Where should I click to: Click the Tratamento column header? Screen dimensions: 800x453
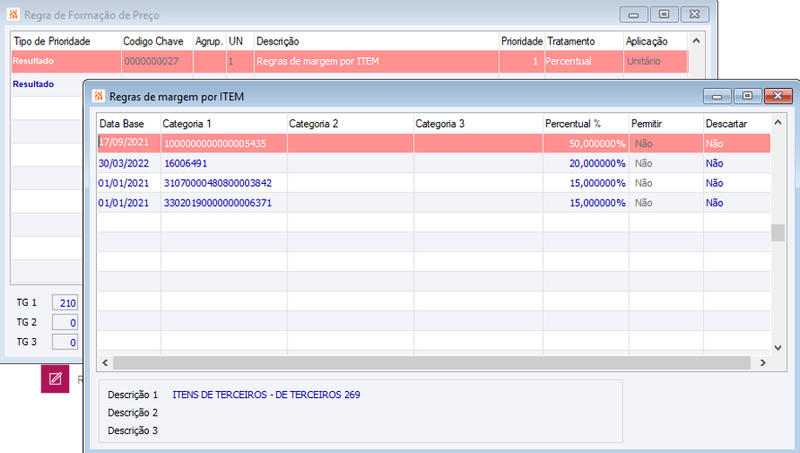[x=584, y=41]
